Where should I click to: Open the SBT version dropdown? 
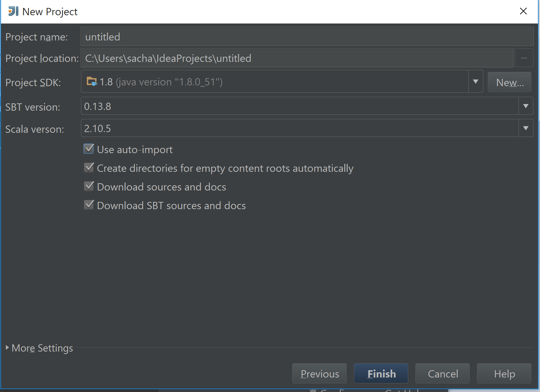(x=526, y=106)
